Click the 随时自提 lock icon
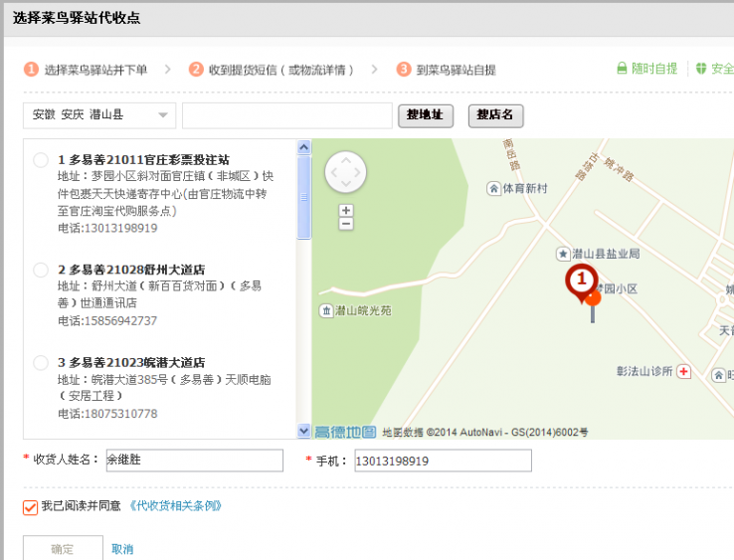 (622, 69)
